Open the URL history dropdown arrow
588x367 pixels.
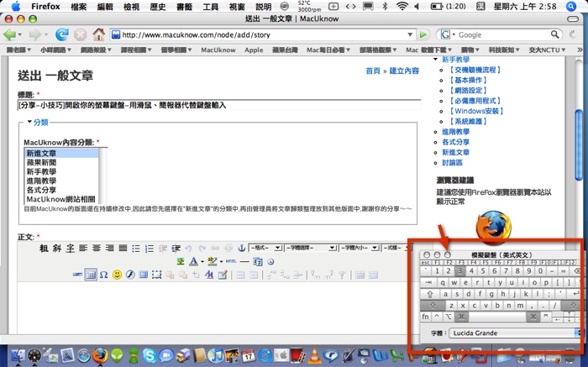410,35
